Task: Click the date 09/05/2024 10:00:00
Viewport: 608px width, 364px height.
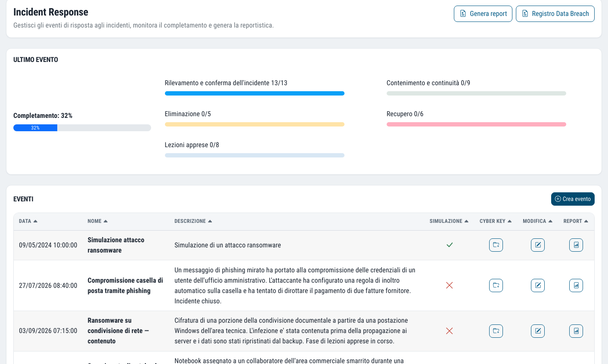Action: point(48,245)
